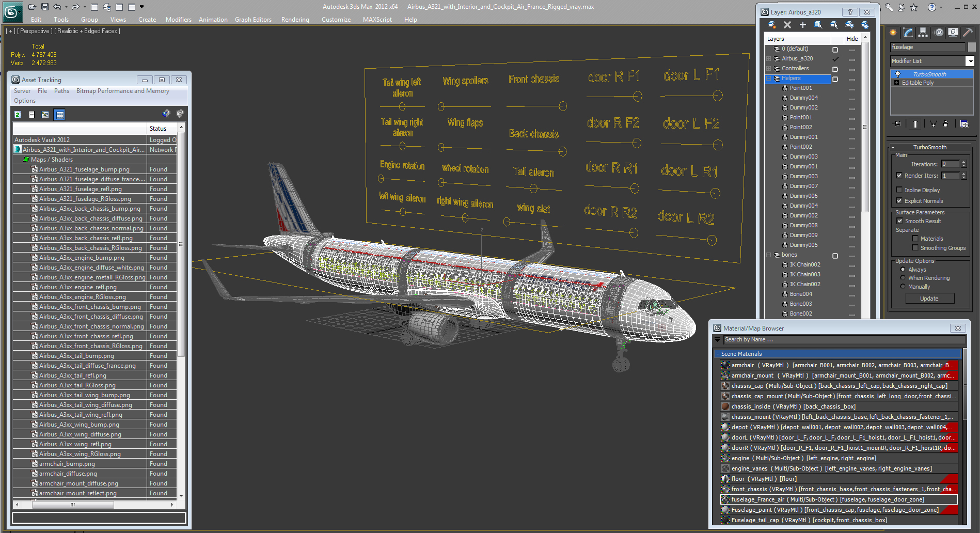This screenshot has height=533, width=980.
Task: Click Create New Layer icon in Layer dialog
Action: 771,24
